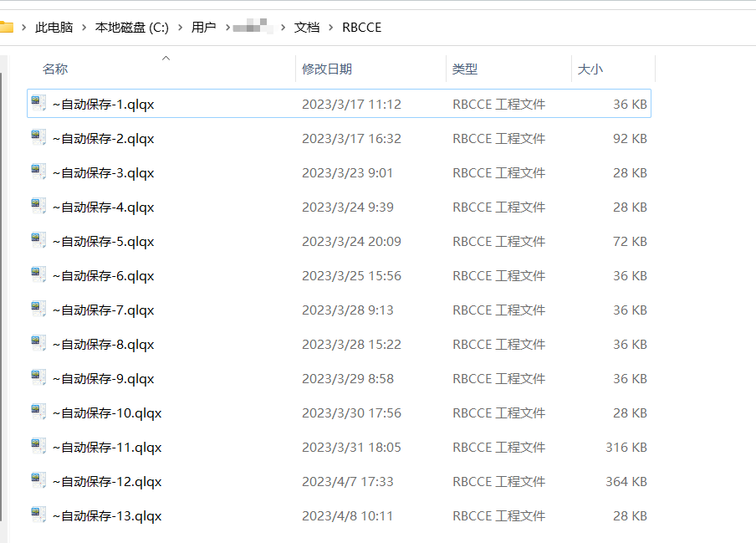Click the sort arrow above 名称 column
Viewport: 756px width, 543px height.
tap(166, 59)
